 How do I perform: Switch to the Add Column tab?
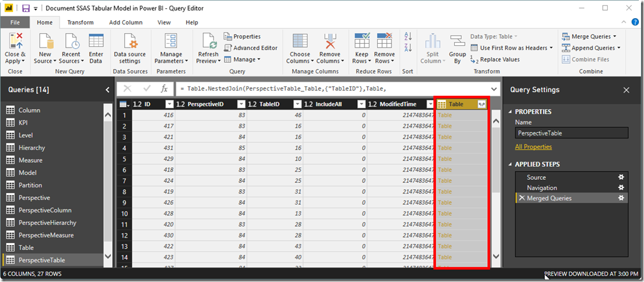point(126,23)
